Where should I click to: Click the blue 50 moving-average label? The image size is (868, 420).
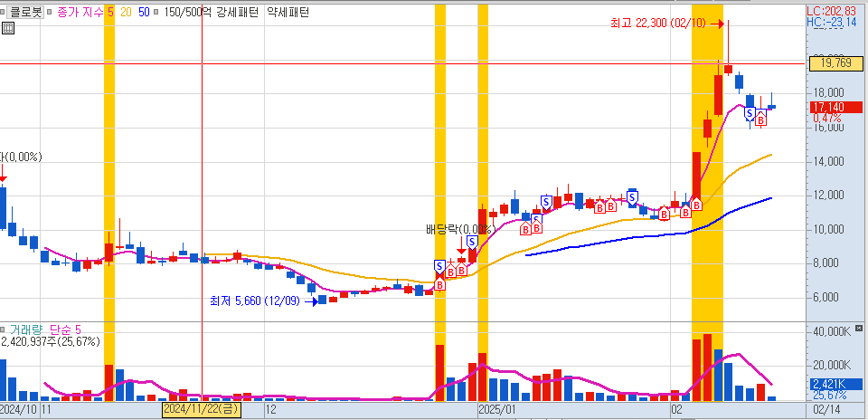point(144,12)
